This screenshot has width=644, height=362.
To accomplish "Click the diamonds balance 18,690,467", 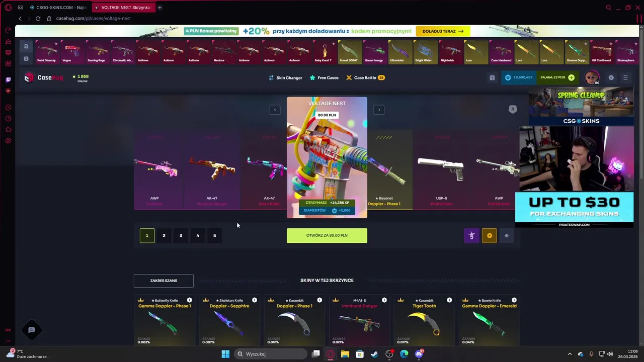I will (x=519, y=77).
